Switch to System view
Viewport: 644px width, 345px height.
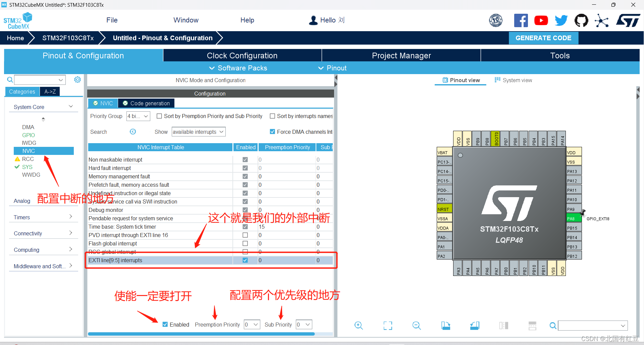[513, 80]
